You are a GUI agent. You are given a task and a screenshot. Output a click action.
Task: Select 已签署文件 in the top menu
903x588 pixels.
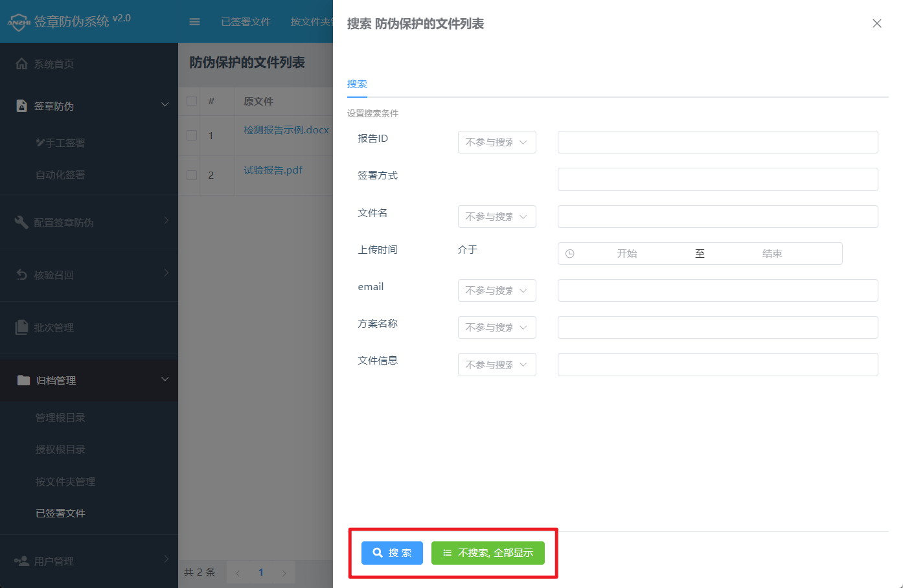[x=246, y=21]
